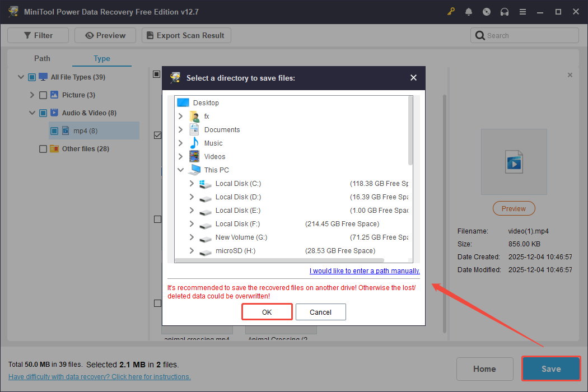Collapse the This PC tree node
The height and width of the screenshot is (392, 588).
tap(180, 170)
